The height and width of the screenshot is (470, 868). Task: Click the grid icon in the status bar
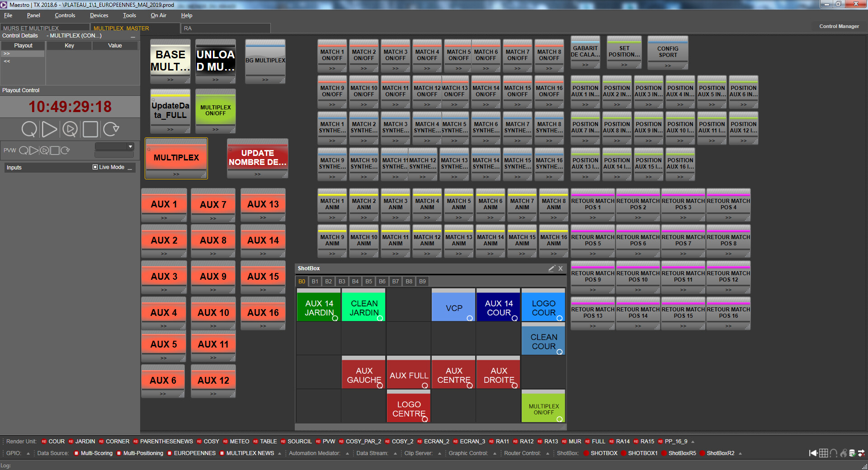[824, 453]
